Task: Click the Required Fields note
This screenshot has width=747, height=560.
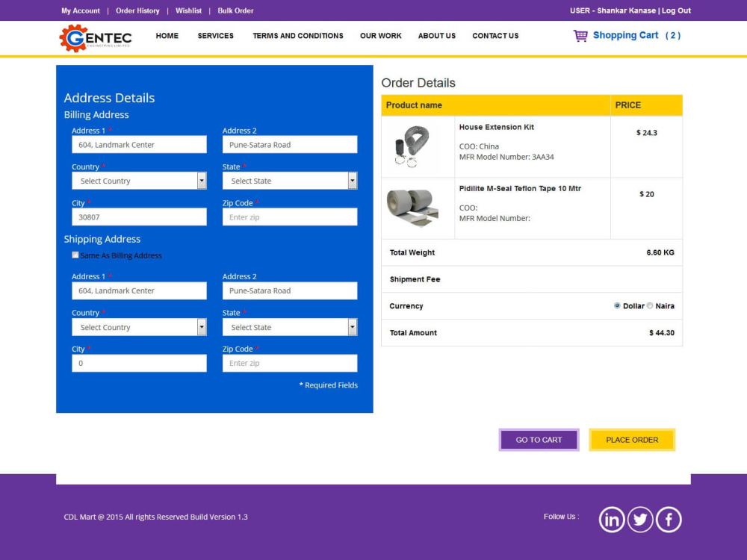Action: (328, 385)
